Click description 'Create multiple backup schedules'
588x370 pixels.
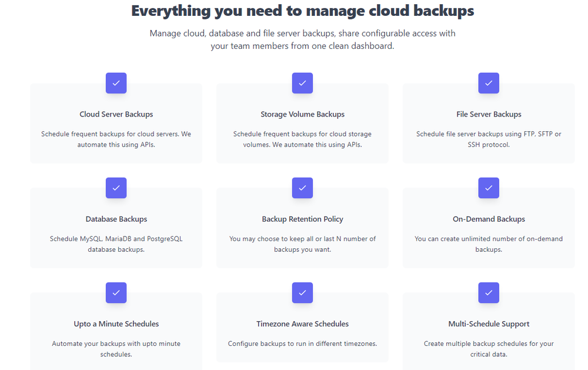[x=489, y=349]
